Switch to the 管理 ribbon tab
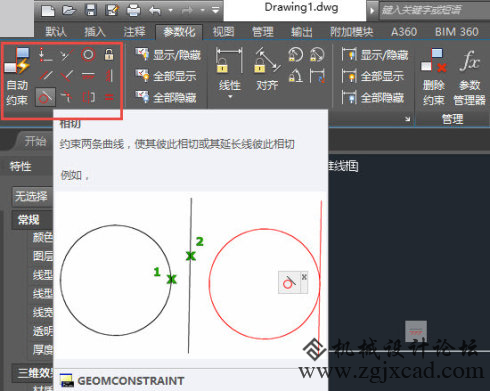The image size is (491, 392). click(x=263, y=32)
